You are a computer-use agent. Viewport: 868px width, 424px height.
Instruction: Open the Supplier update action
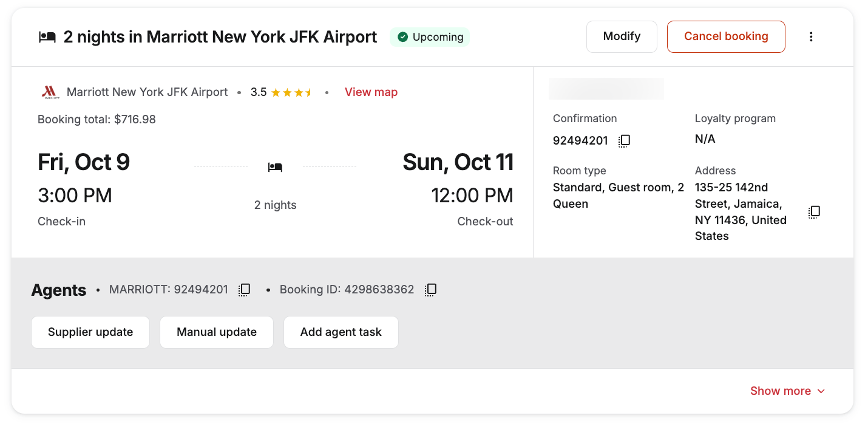(90, 332)
